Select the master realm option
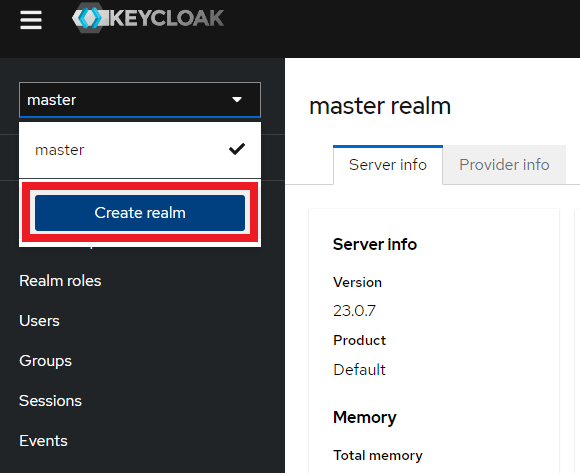Viewport: 580px width, 473px height. pyautogui.click(x=140, y=150)
